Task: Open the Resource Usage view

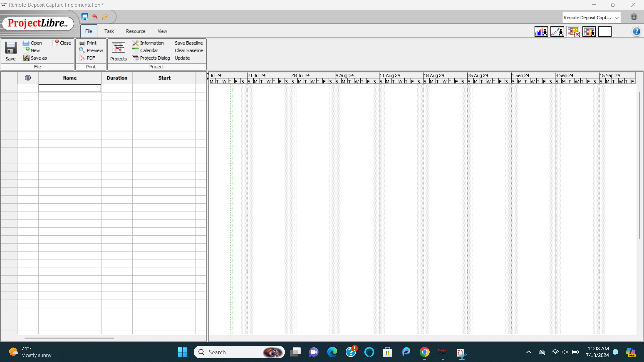Action: 589,31
